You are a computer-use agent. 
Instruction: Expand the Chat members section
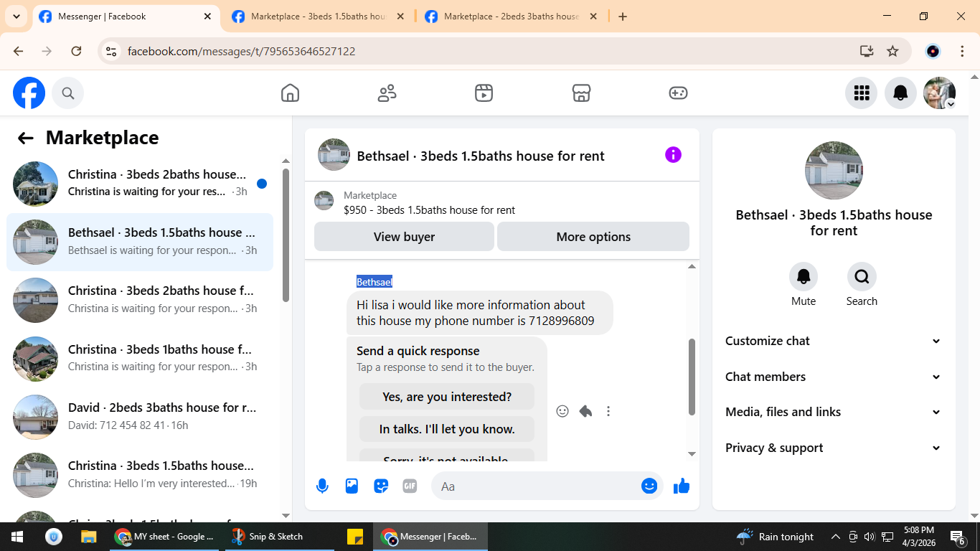tap(834, 377)
